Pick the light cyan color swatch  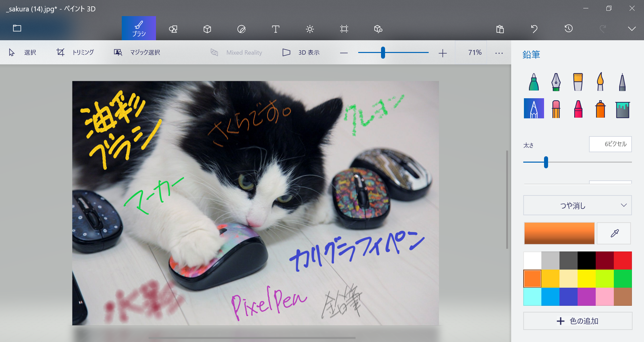coord(532,297)
